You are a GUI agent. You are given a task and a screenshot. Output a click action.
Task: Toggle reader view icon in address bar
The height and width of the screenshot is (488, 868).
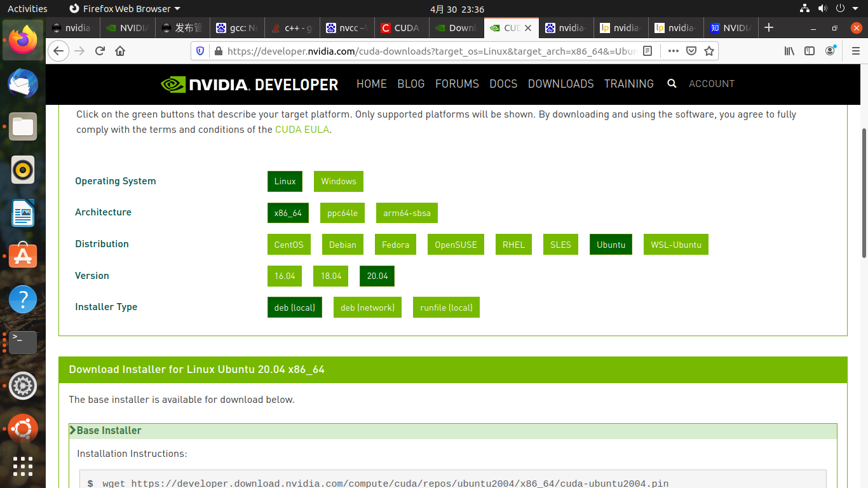[x=648, y=51]
